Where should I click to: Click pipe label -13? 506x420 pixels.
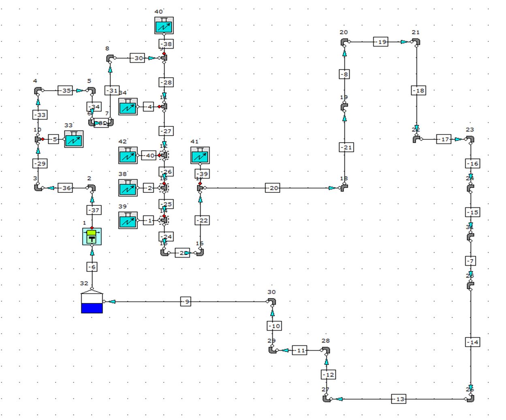click(399, 399)
